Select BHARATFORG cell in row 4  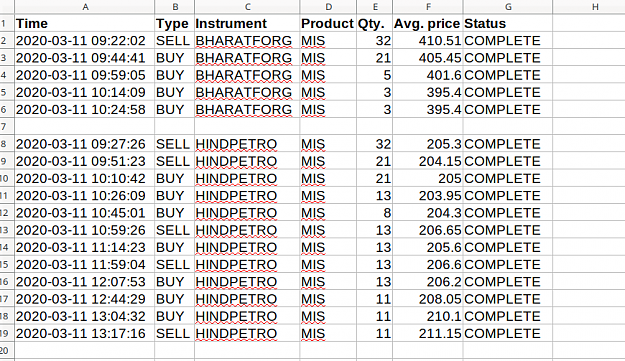[x=247, y=75]
